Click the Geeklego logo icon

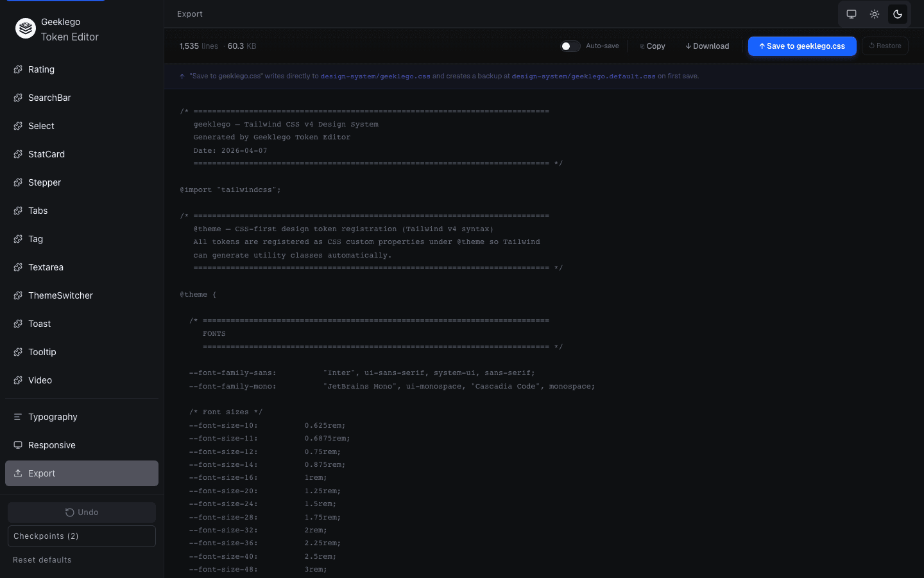click(26, 28)
